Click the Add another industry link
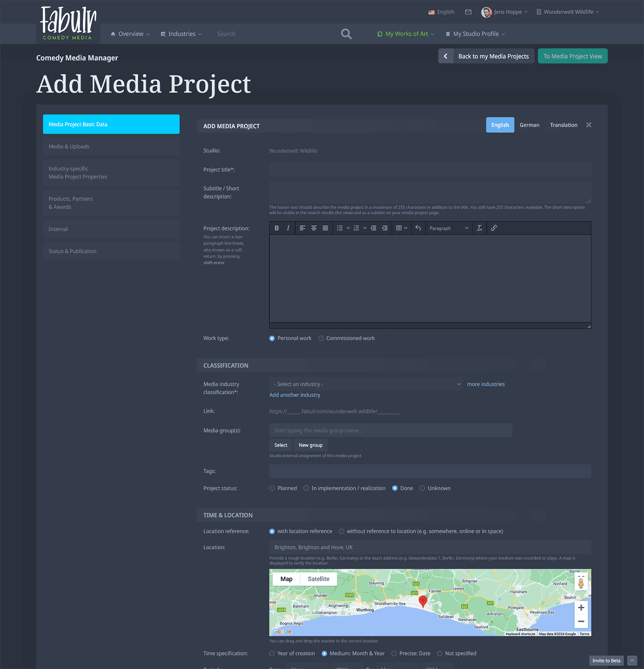 click(295, 395)
